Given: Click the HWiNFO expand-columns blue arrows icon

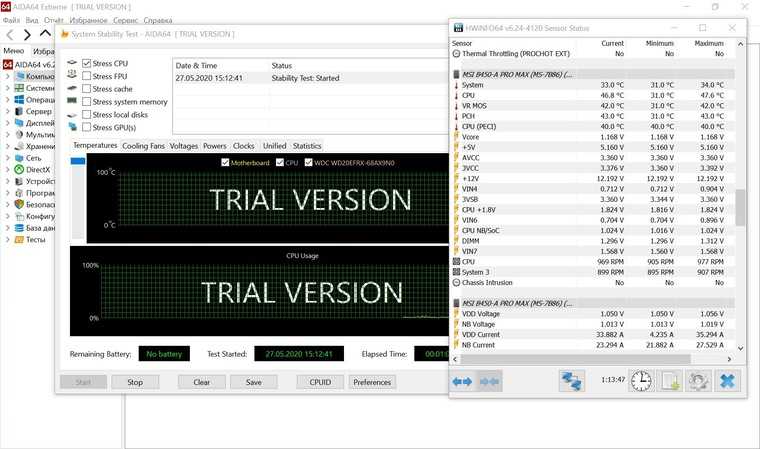Looking at the screenshot, I should 463,381.
